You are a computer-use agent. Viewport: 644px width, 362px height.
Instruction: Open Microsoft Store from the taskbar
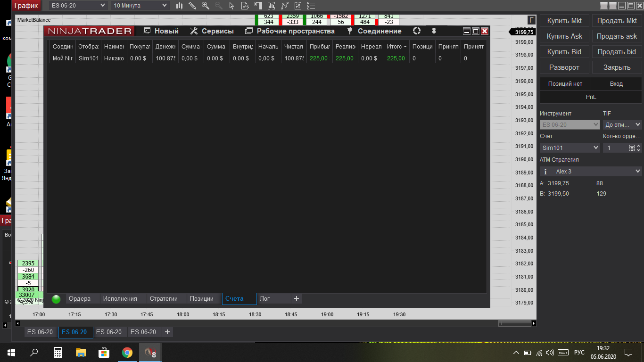click(x=104, y=352)
